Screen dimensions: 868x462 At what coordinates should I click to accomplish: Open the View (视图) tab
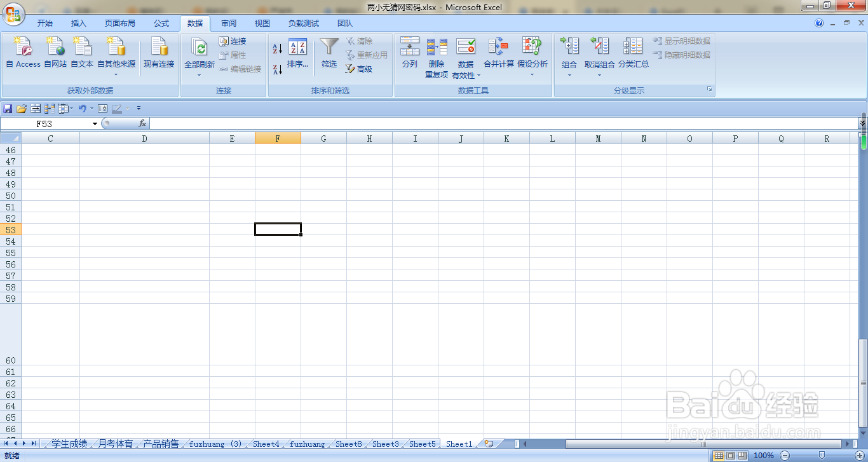(x=262, y=24)
